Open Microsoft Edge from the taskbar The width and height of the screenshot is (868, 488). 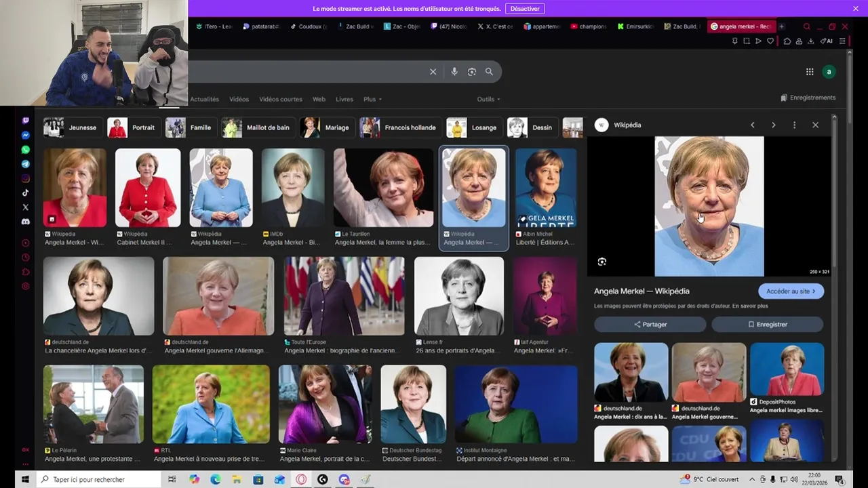point(215,479)
